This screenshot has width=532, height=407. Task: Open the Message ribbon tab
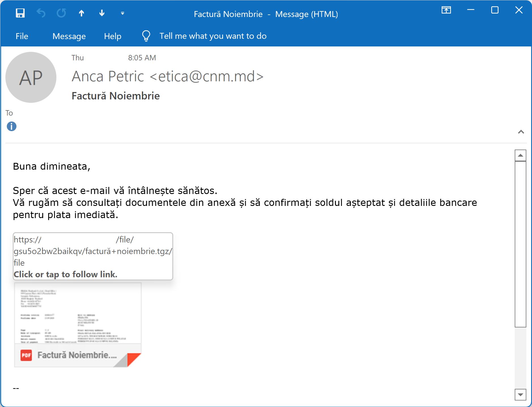pos(69,36)
